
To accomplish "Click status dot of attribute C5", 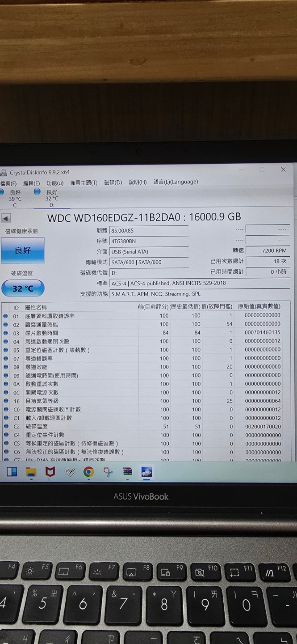I will 6,443.
